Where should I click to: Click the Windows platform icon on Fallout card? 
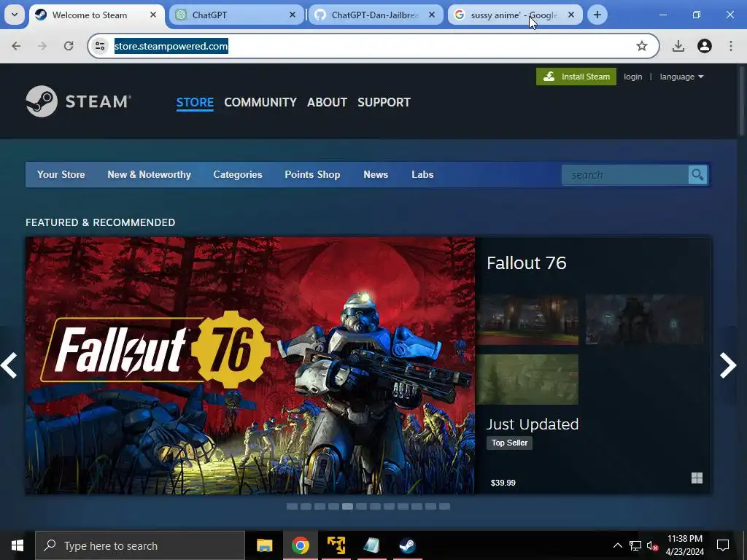click(697, 478)
